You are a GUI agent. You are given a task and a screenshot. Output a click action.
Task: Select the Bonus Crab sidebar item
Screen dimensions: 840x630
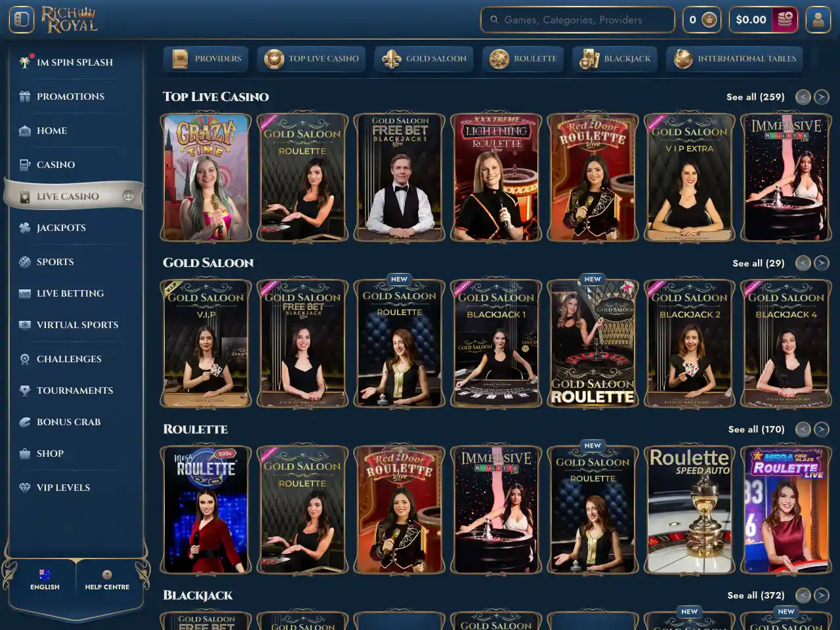68,422
